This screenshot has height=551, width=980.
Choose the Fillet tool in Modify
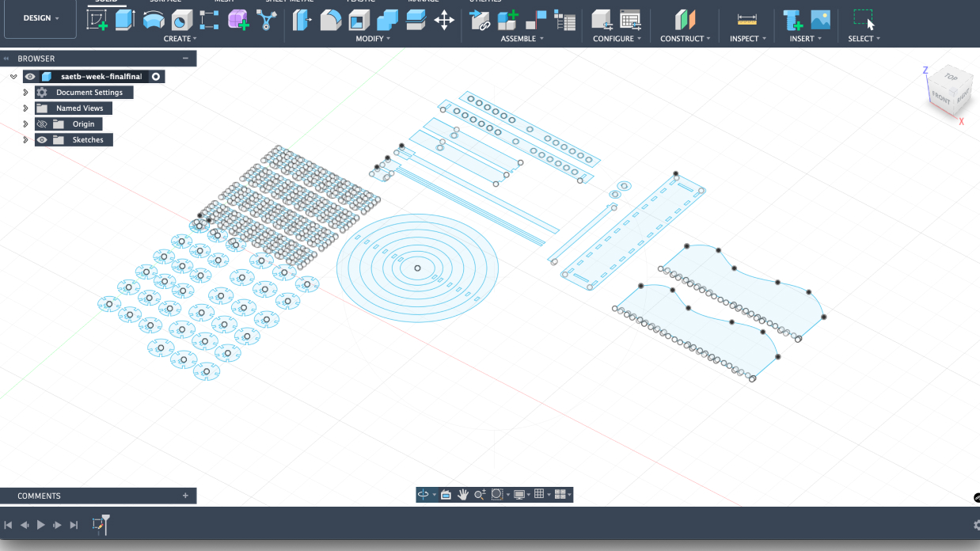(330, 20)
